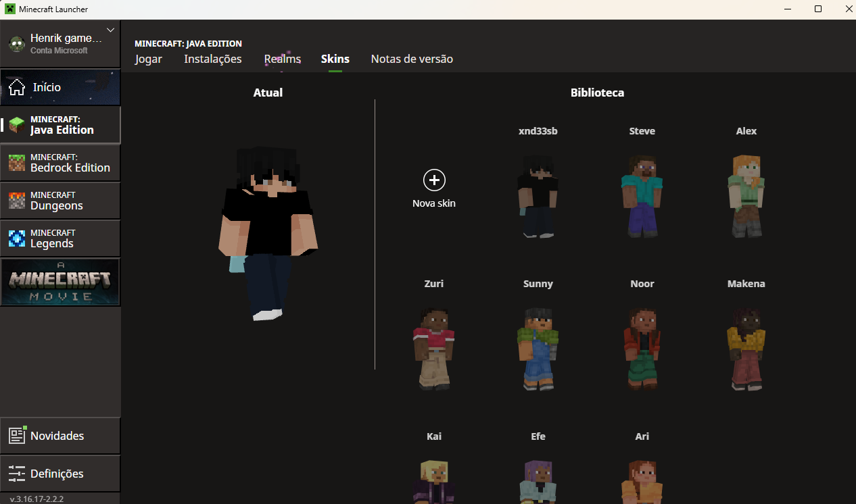Pick the Zuri skin
Screen dimensions: 856x504
click(434, 349)
